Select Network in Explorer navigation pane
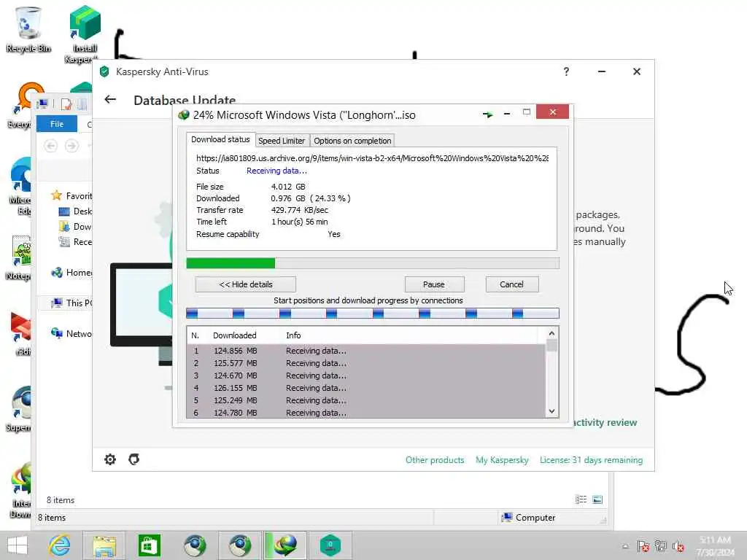Image resolution: width=747 pixels, height=560 pixels. pyautogui.click(x=71, y=333)
